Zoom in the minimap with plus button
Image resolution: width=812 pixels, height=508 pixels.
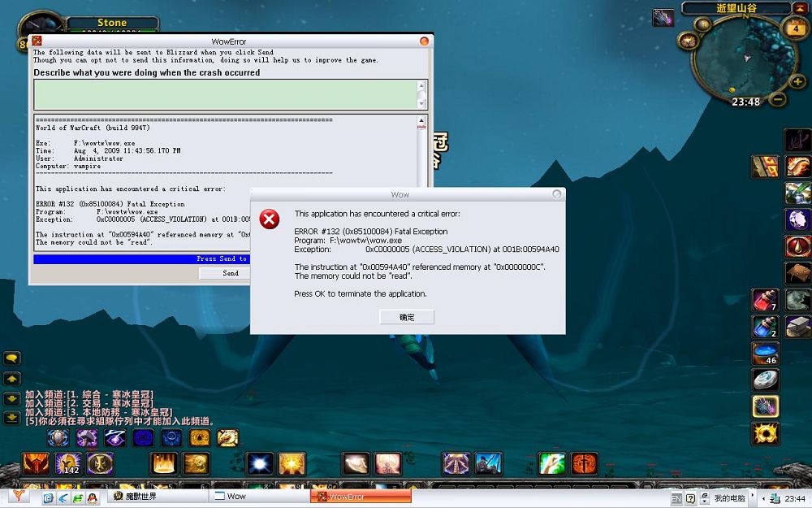797,81
